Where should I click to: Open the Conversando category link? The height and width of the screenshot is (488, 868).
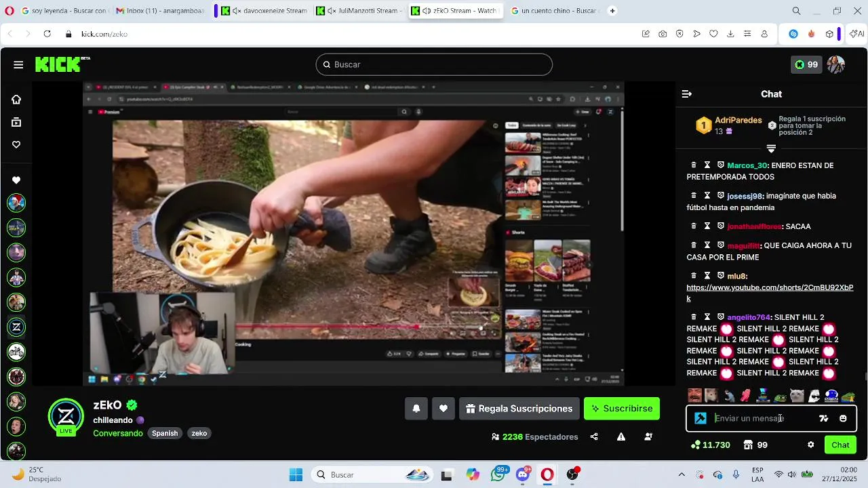tap(118, 433)
